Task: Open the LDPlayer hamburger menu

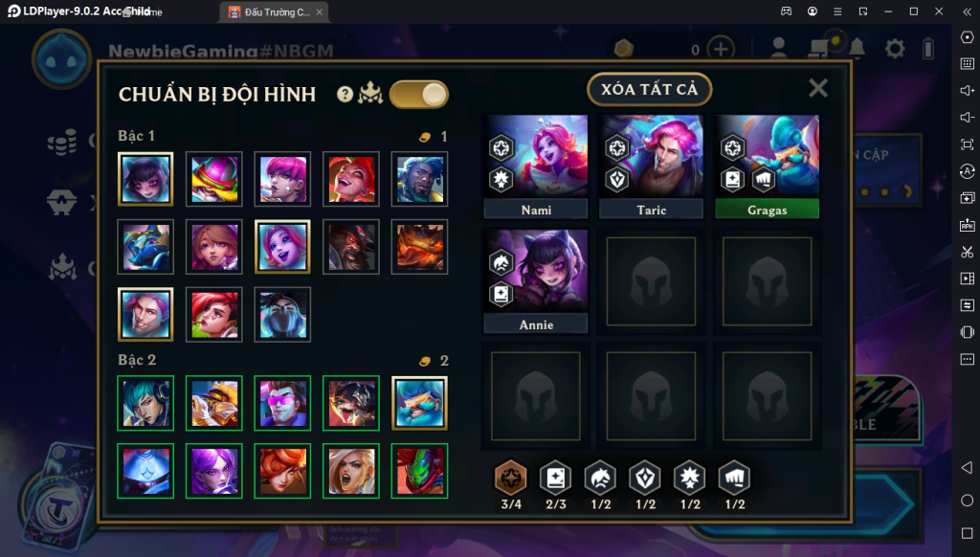Action: (x=837, y=11)
